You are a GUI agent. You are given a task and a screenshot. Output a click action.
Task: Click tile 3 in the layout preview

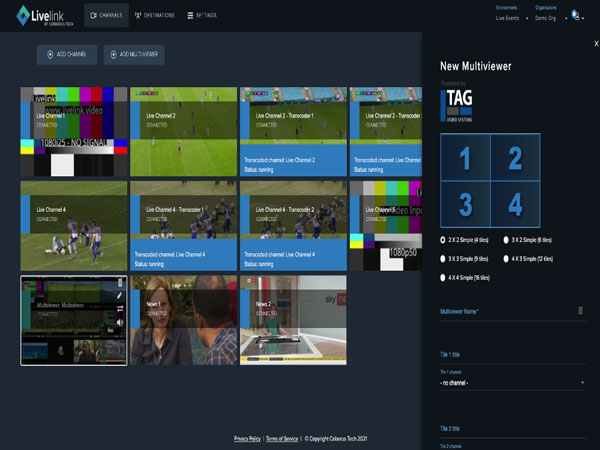[x=466, y=204]
